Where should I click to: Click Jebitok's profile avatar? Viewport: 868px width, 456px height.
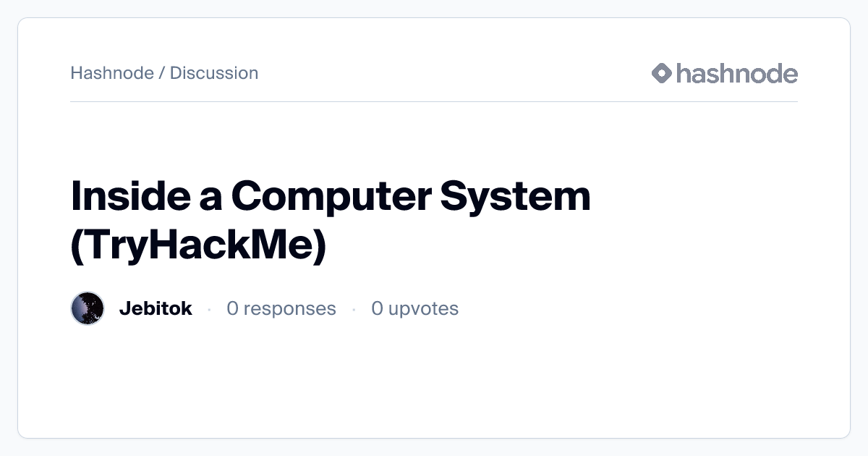coord(88,308)
